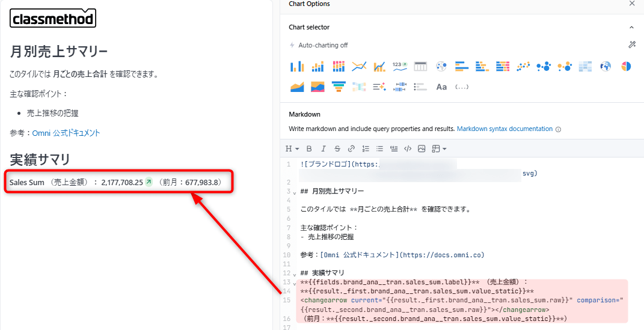The image size is (644, 330).
Task: Choose the area chart icon
Action: (297, 87)
